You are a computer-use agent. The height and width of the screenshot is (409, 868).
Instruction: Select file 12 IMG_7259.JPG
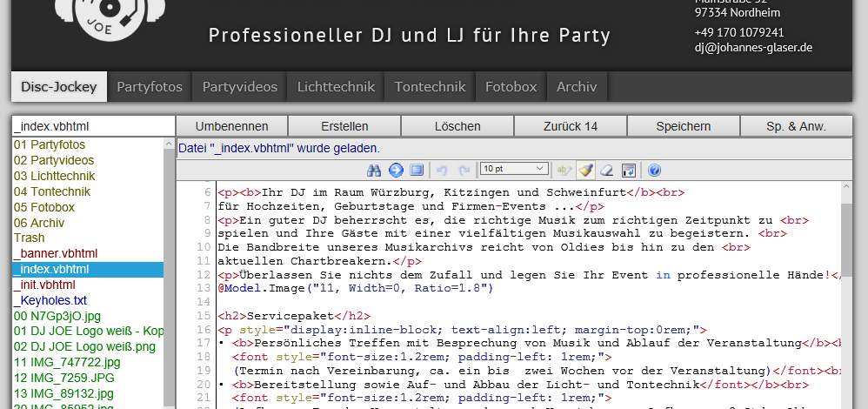click(x=88, y=378)
